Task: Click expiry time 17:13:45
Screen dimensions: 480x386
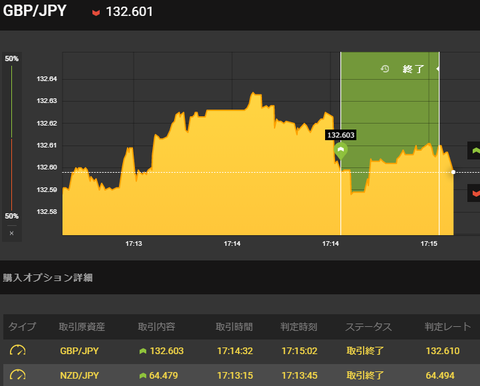Action: click(299, 376)
